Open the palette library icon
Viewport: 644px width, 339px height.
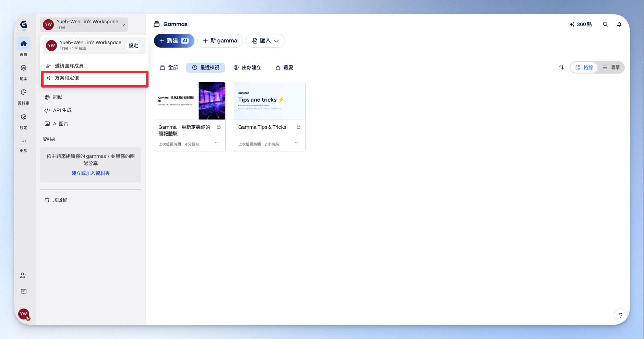coord(23,92)
